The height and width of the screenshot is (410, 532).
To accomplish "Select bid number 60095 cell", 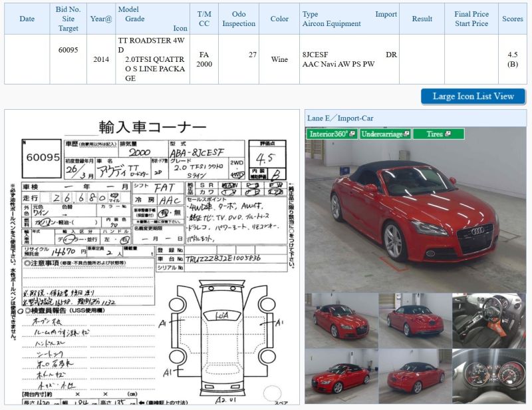I will (x=68, y=59).
